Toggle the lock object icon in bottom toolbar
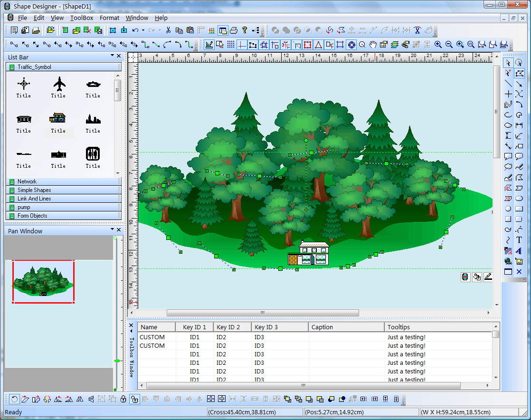 point(123,400)
